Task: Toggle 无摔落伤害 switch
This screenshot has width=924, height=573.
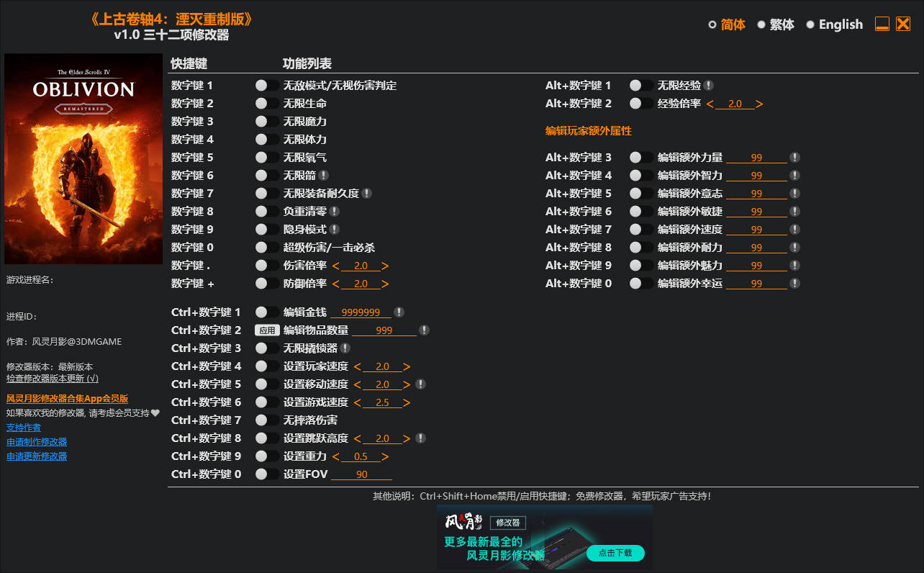Action: pos(267,420)
